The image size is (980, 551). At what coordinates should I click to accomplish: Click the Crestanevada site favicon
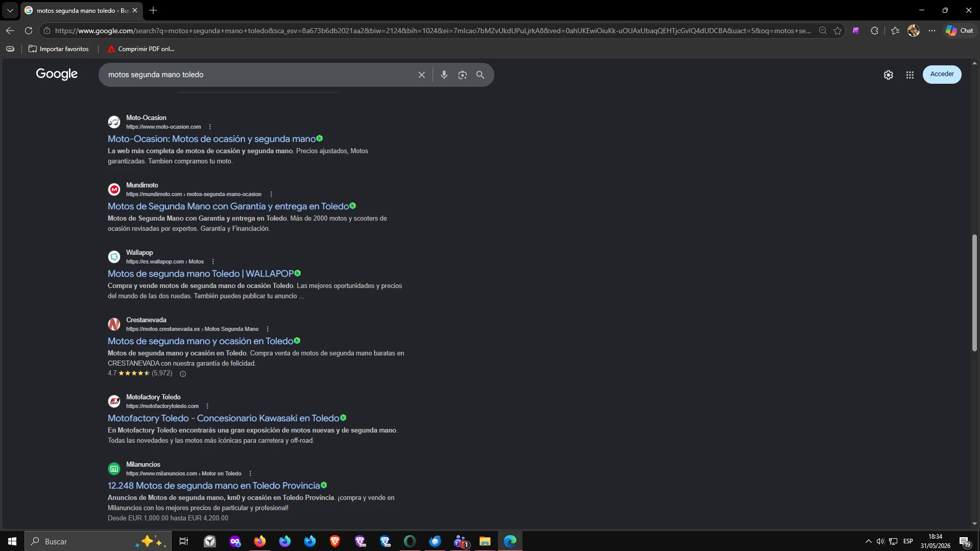pyautogui.click(x=114, y=324)
